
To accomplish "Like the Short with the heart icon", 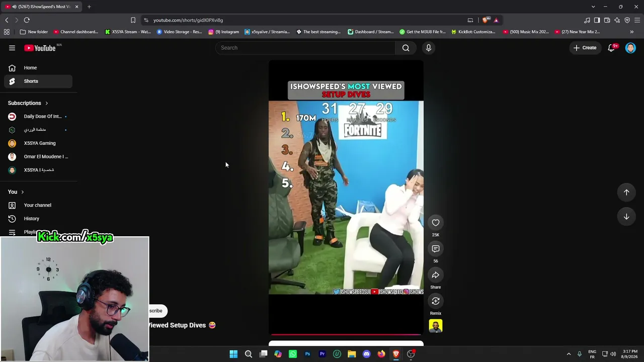I will pyautogui.click(x=436, y=223).
